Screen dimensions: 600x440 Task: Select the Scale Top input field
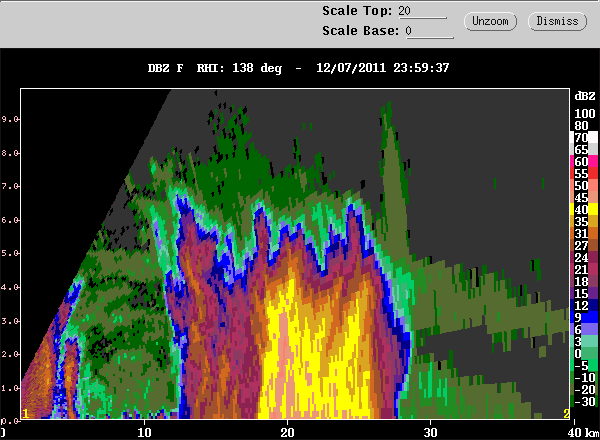click(422, 11)
